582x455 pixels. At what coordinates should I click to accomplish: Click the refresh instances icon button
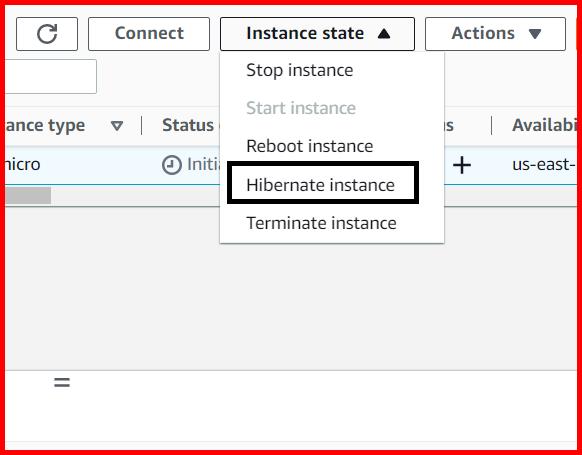[47, 34]
